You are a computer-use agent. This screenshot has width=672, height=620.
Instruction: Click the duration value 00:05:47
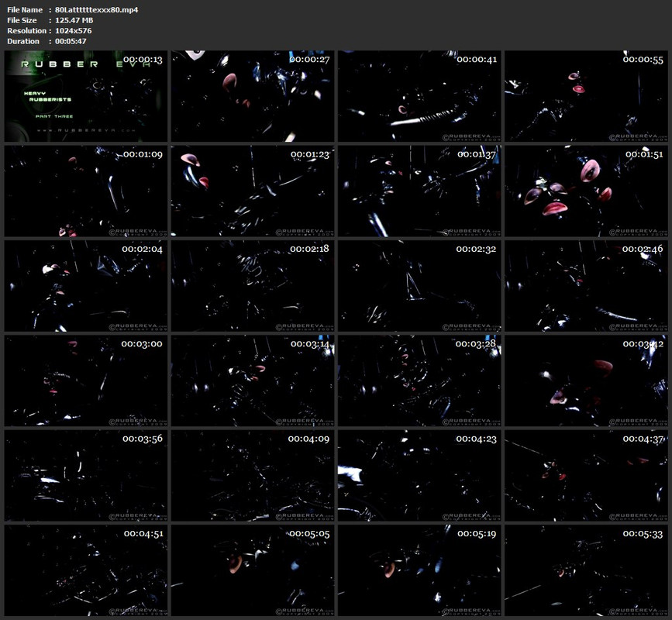click(71, 41)
